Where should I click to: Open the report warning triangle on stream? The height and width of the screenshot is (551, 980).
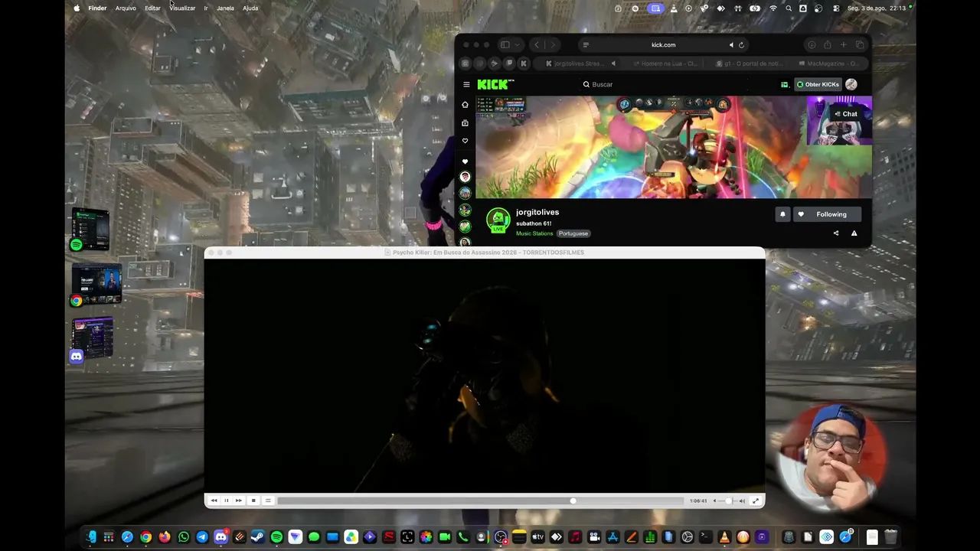[854, 233]
